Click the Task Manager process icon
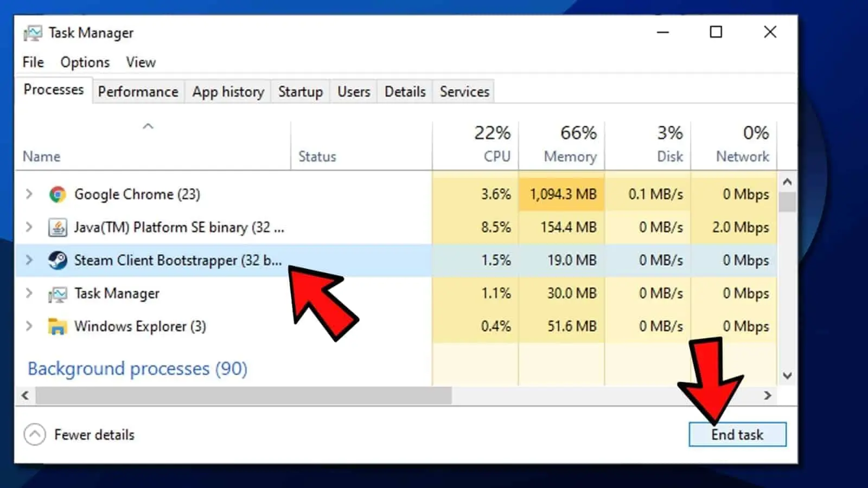 [x=58, y=294]
